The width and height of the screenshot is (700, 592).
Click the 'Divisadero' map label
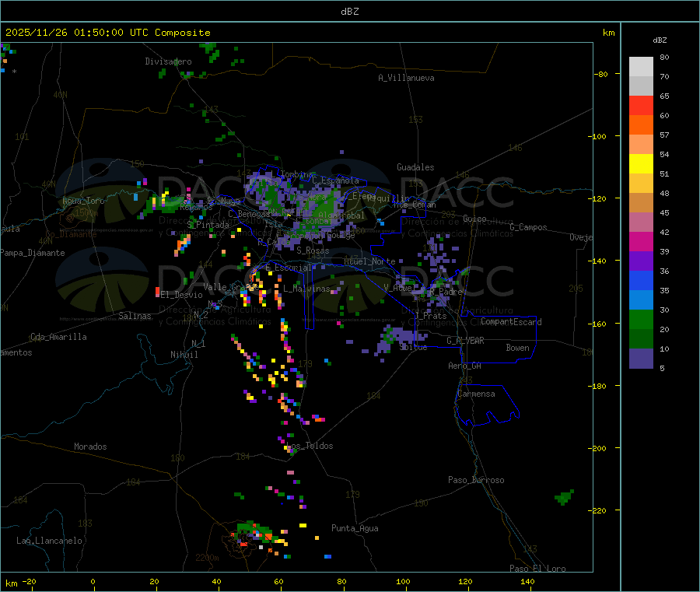(x=168, y=61)
